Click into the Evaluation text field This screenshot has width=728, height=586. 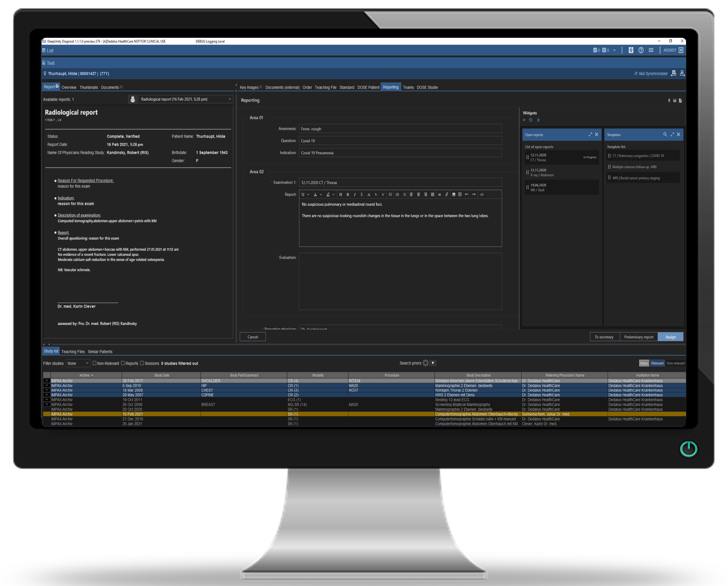400,281
